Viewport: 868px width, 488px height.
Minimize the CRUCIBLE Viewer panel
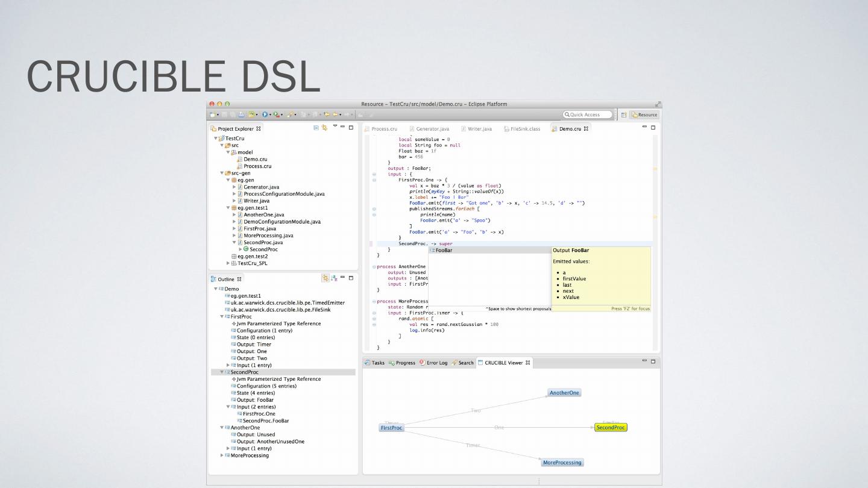tap(644, 361)
